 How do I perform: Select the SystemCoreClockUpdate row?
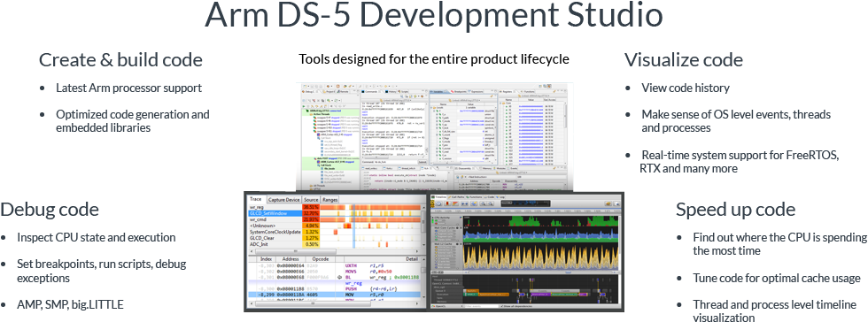click(275, 232)
